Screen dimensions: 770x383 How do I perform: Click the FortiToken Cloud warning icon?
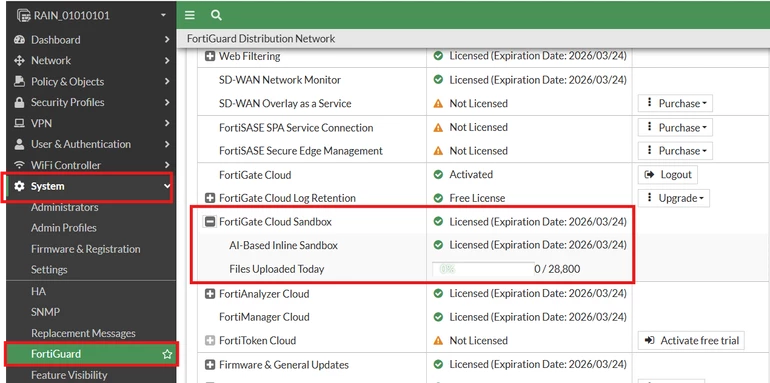(439, 340)
